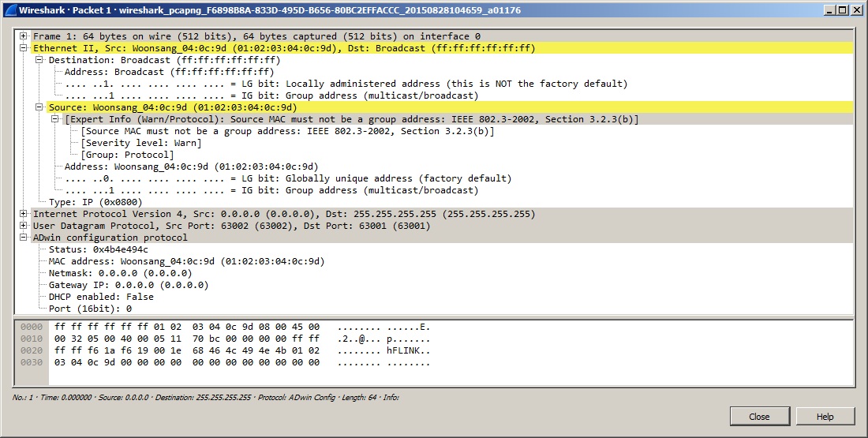
Task: Expand Internet Protocol Version 4 node
Action: tap(23, 214)
